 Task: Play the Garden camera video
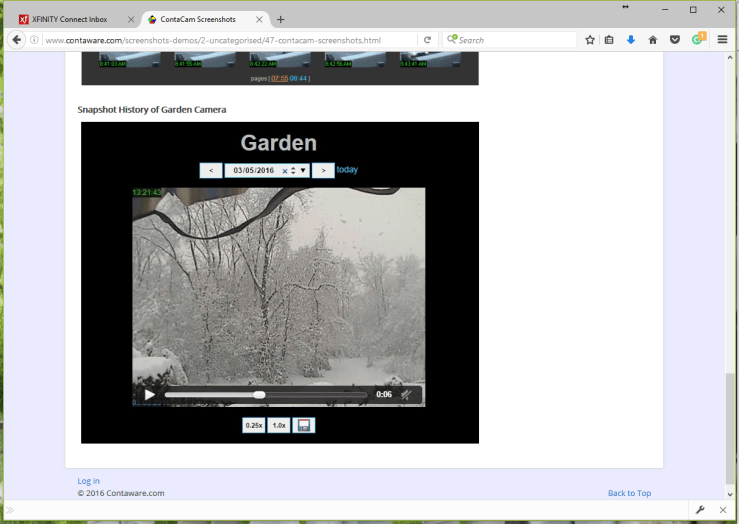[x=149, y=395]
